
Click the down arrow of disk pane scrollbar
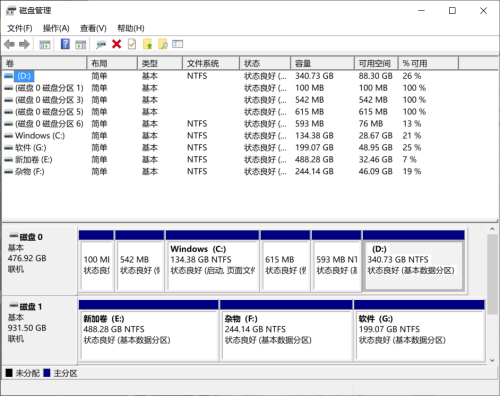pos(492,360)
